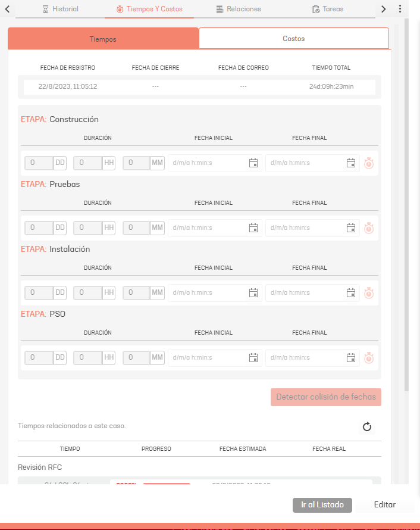
Task: Open Instalación fecha final calendar picker
Action: (351, 293)
